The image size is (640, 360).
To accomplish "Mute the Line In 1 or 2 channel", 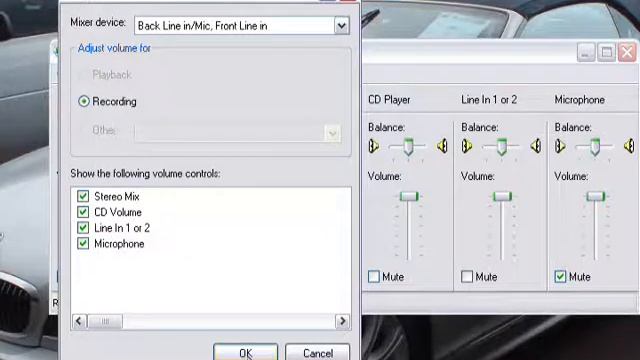I will [467, 277].
